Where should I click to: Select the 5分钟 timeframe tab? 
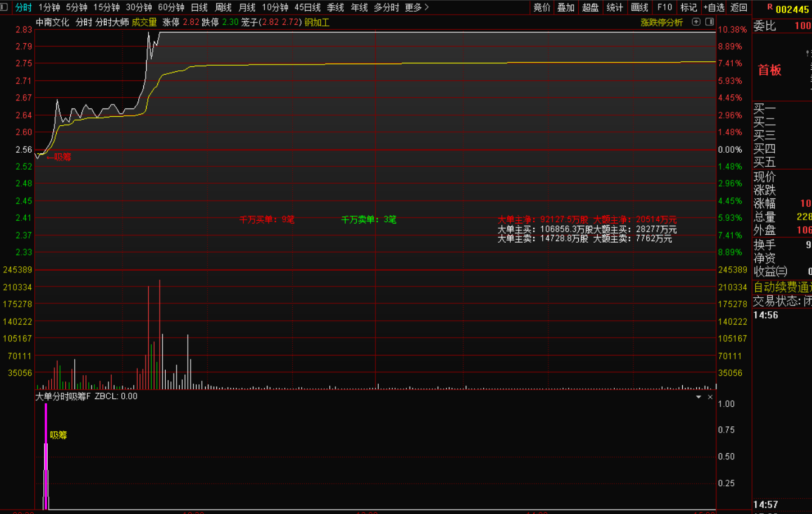[x=76, y=7]
